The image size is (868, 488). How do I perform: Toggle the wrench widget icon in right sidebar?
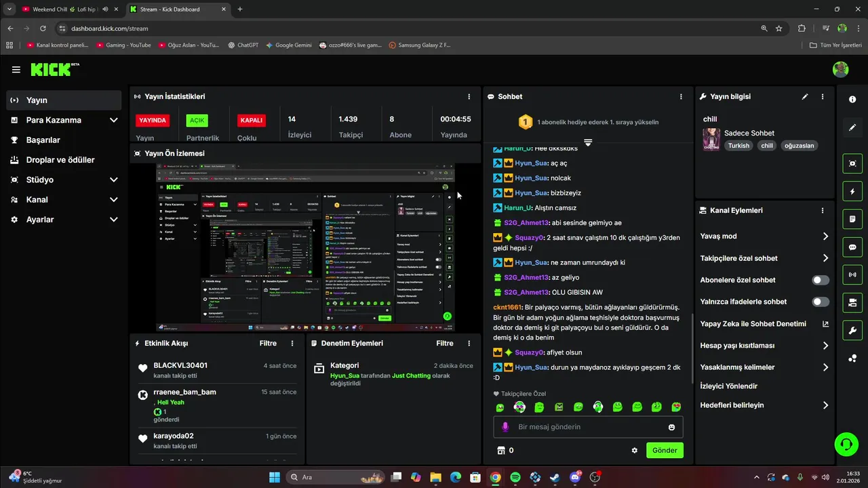[x=852, y=331]
